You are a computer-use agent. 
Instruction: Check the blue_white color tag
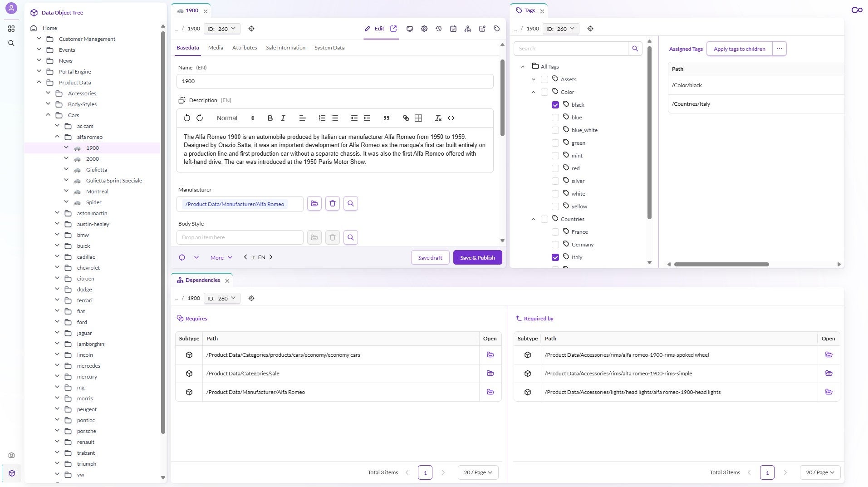(555, 130)
